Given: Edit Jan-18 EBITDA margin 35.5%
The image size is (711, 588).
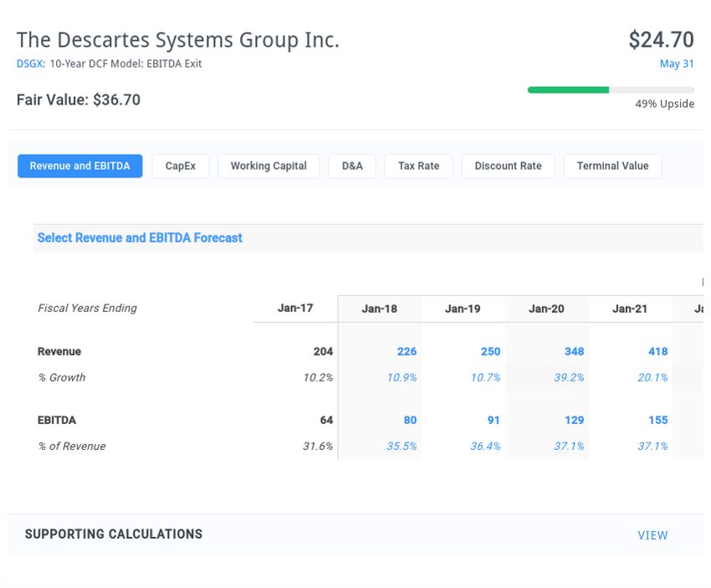Looking at the screenshot, I should [x=402, y=446].
